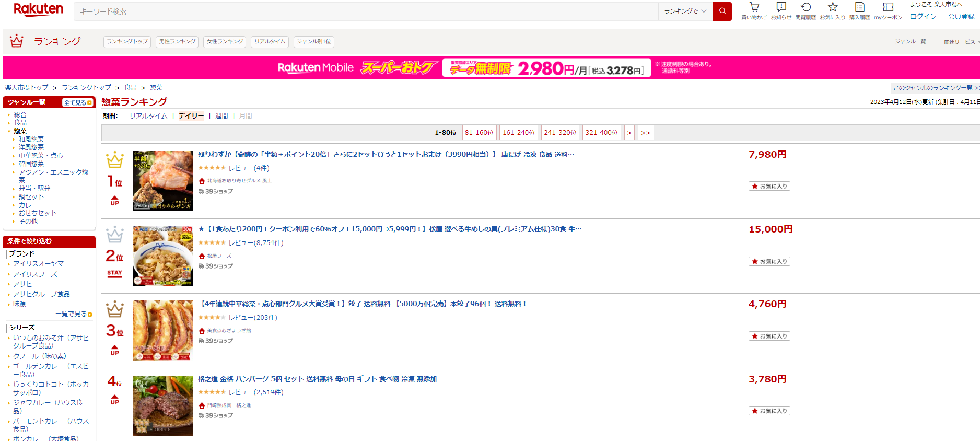Open the 161-240位 ranking page

point(519,133)
